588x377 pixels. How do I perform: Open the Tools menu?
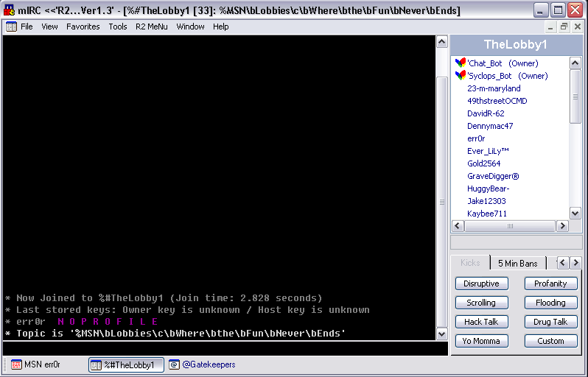[118, 27]
